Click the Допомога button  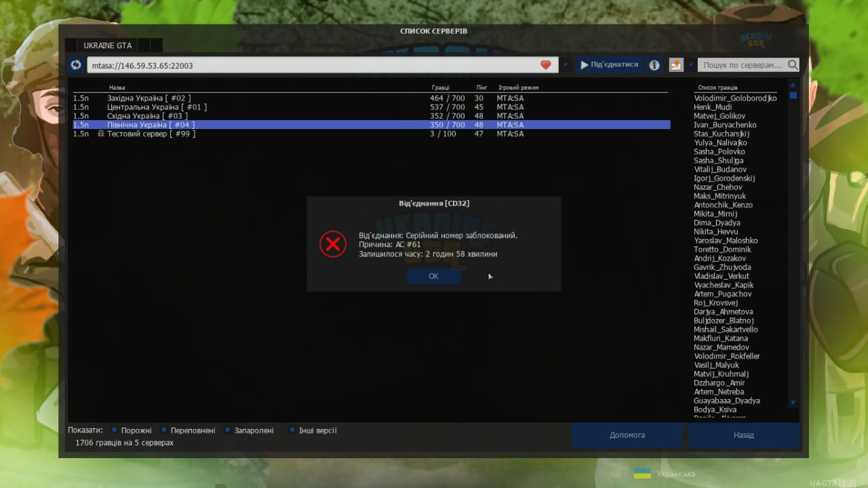point(627,435)
